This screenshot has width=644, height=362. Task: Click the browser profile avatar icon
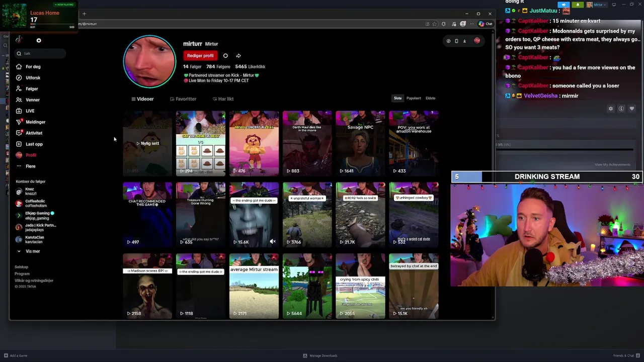click(x=463, y=24)
